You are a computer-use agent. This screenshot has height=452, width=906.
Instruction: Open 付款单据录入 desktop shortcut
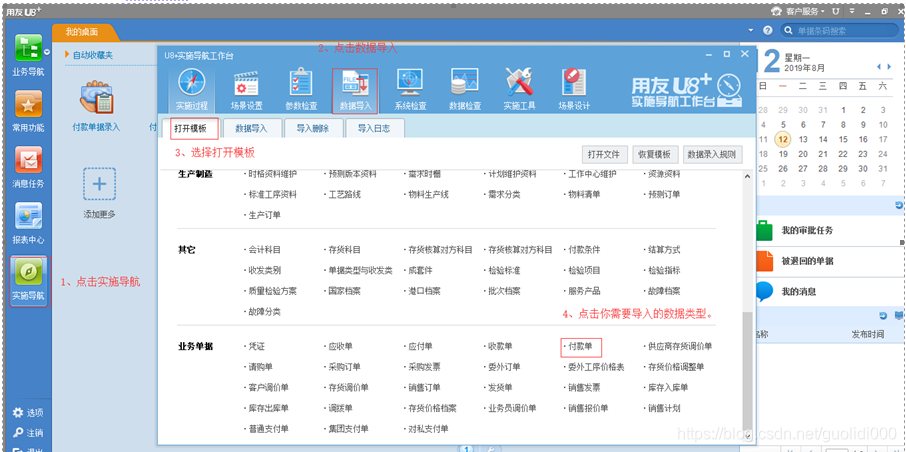tap(96, 106)
